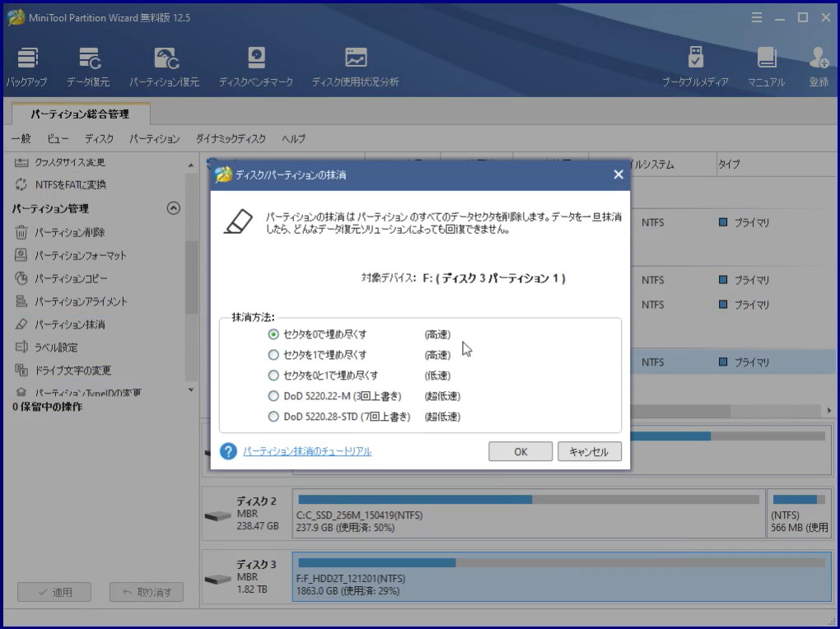Click the 適用 (Apply) button
Image resolution: width=840 pixels, height=629 pixels.
(54, 592)
